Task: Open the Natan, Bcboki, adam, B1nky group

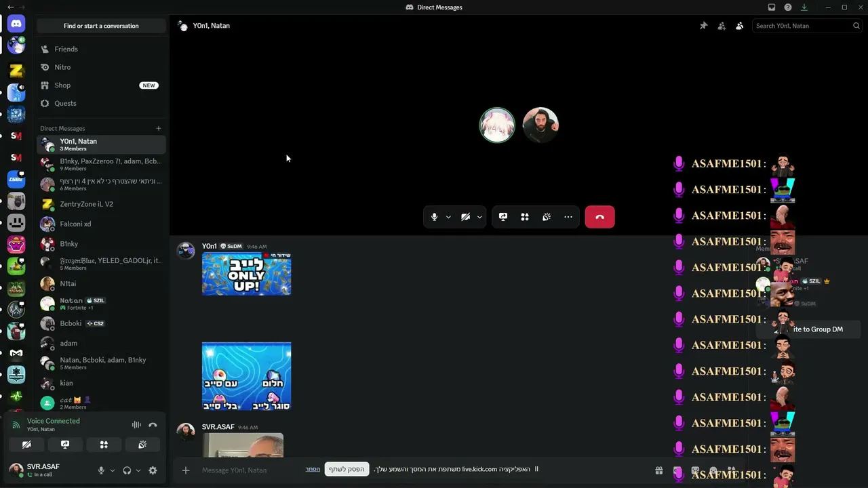Action: pyautogui.click(x=101, y=363)
